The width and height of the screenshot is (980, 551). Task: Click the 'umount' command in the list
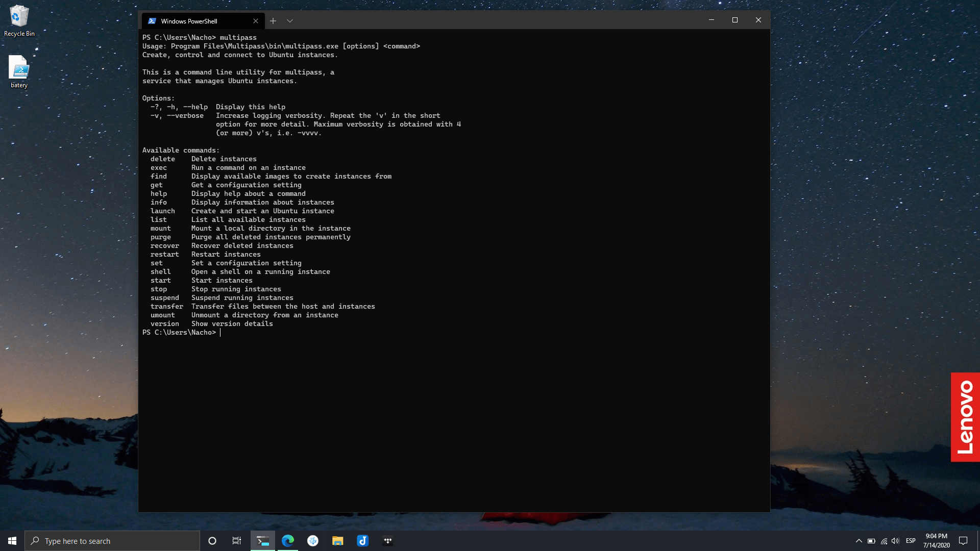click(x=163, y=315)
